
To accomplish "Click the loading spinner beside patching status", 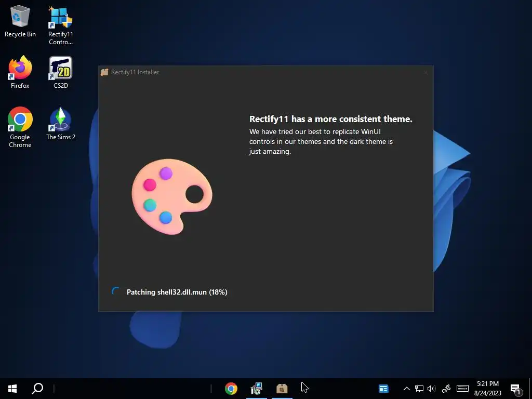I will 116,291.
